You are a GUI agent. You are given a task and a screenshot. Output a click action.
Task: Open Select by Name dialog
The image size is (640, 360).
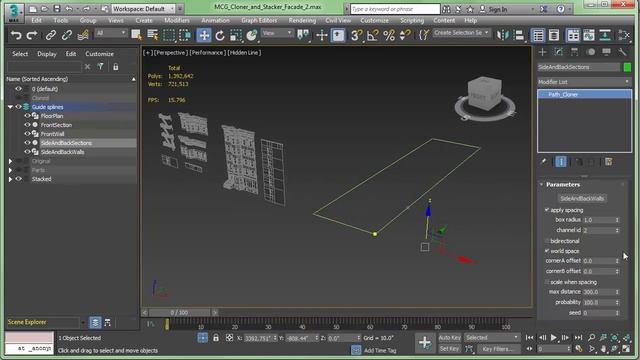[x=153, y=36]
